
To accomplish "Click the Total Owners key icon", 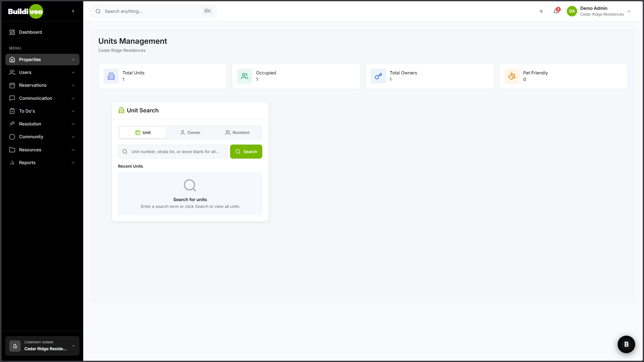I will [x=378, y=76].
